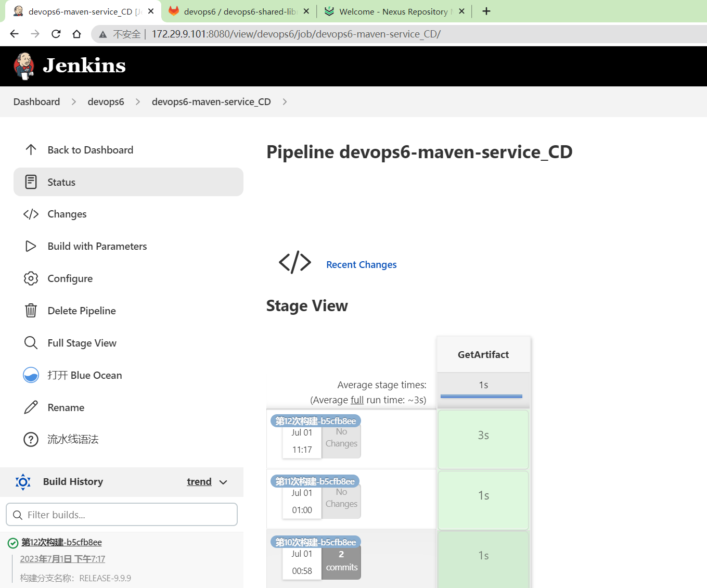Click the Blue Ocean wave icon
The width and height of the screenshot is (707, 588).
click(x=31, y=375)
